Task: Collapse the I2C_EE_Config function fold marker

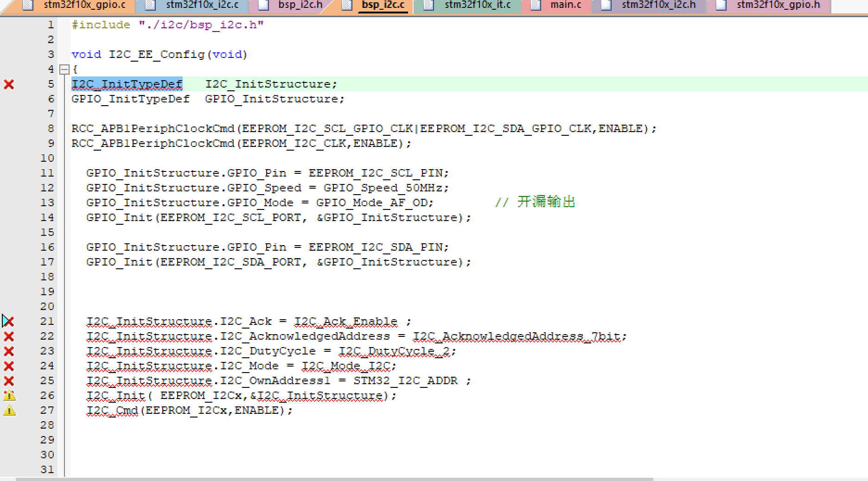Action: pyautogui.click(x=64, y=70)
